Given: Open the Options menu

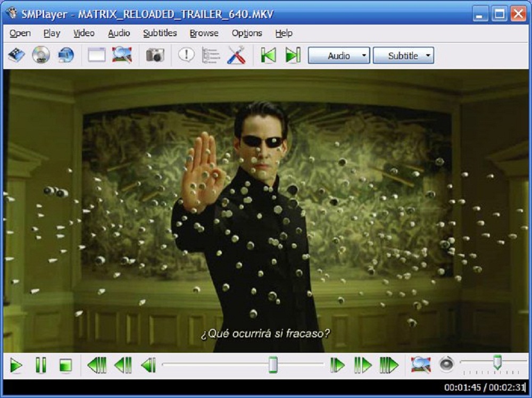Looking at the screenshot, I should click(247, 33).
